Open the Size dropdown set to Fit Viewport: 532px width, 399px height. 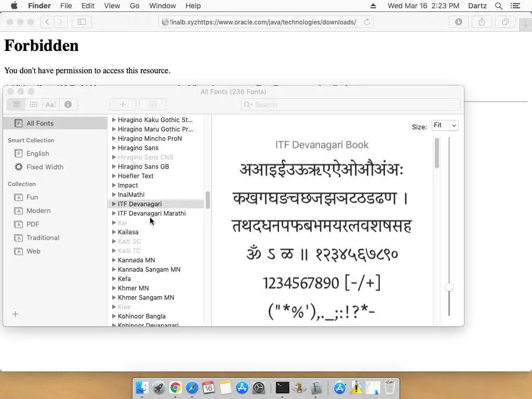[445, 126]
